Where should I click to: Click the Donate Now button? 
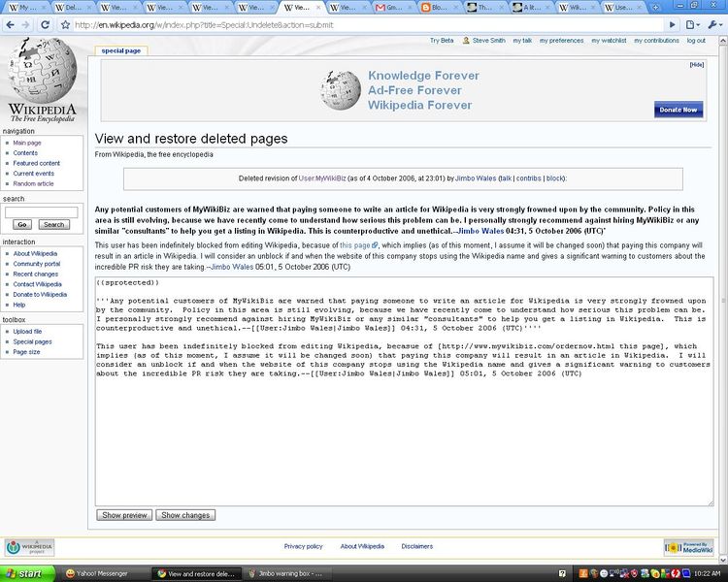point(678,110)
